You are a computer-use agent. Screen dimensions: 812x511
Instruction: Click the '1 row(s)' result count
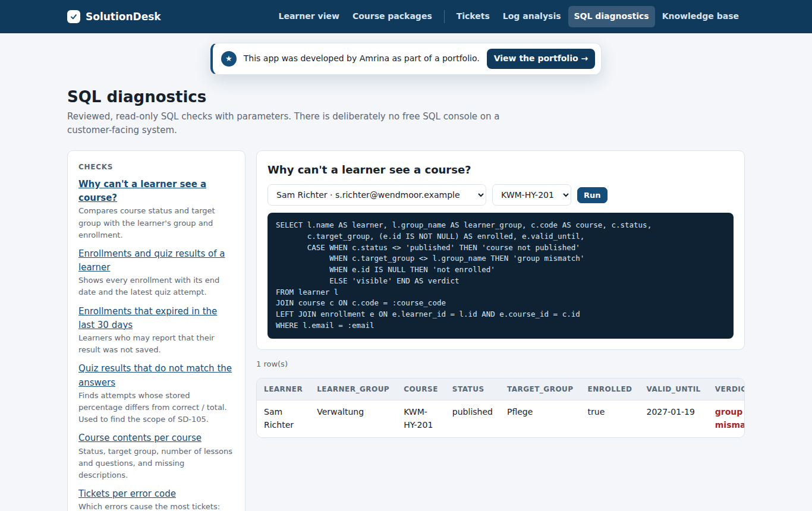(272, 364)
